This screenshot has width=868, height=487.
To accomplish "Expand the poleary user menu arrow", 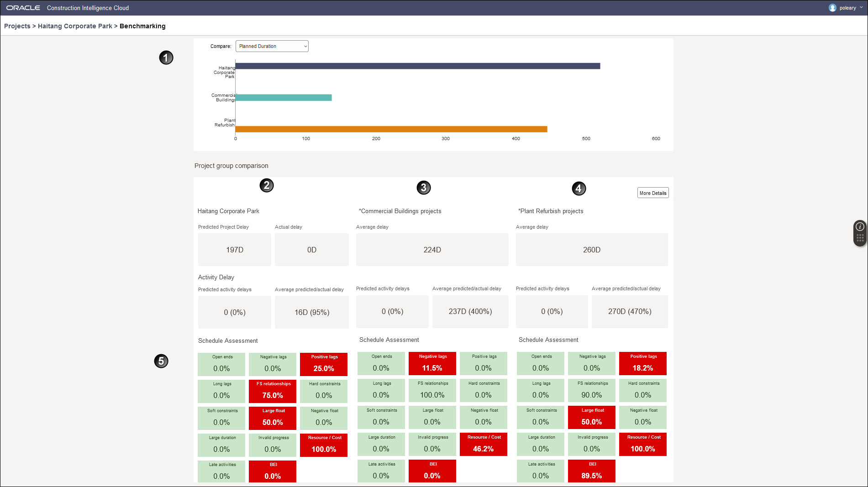I will 861,8.
